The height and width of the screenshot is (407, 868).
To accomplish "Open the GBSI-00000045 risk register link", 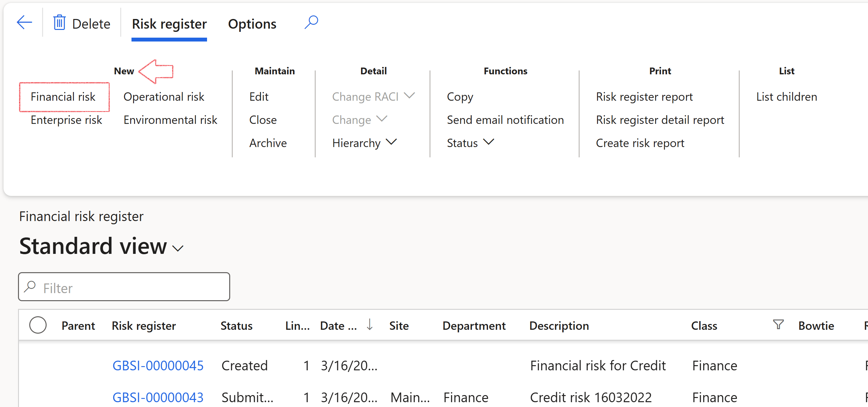I will [x=158, y=365].
